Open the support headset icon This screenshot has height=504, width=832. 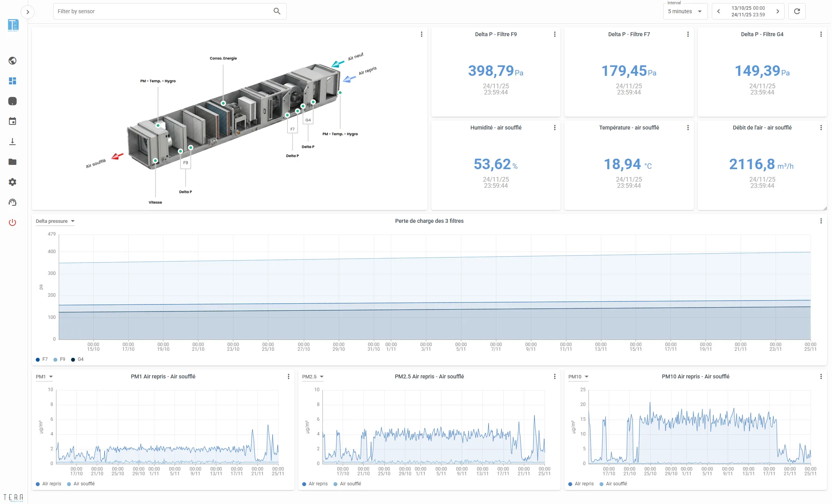12,202
